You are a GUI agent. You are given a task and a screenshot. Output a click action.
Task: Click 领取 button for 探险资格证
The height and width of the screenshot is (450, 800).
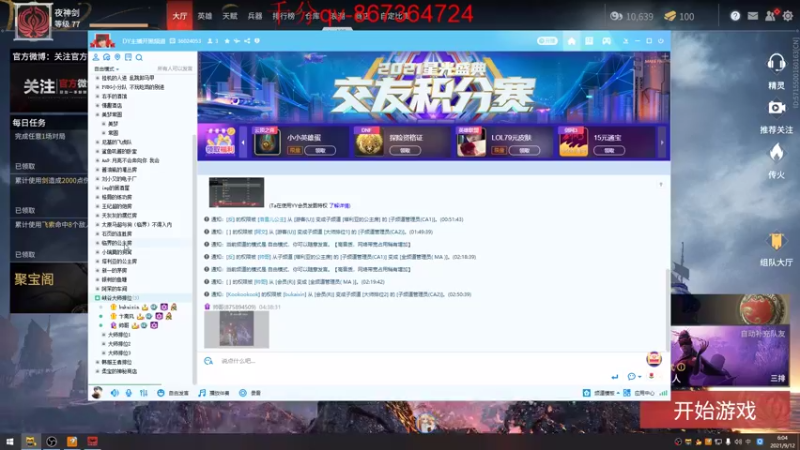click(x=405, y=151)
